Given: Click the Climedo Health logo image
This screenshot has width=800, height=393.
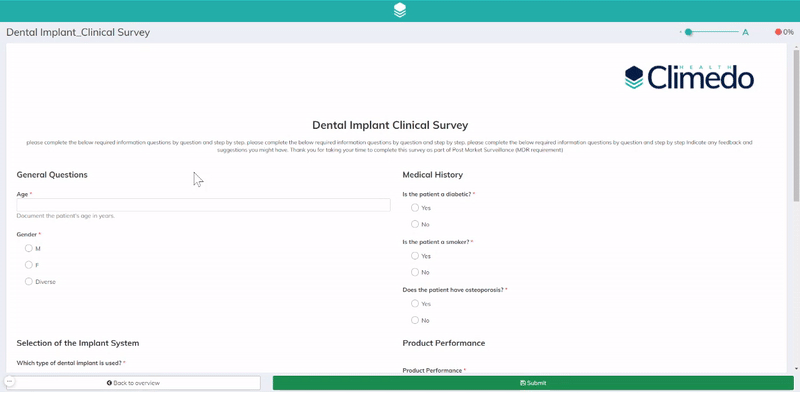Looking at the screenshot, I should pos(689,77).
